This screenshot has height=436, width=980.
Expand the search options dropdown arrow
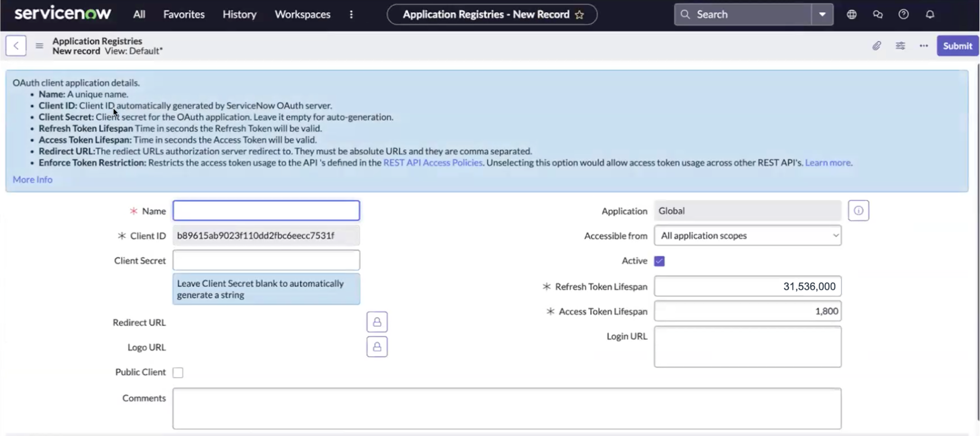coord(822,14)
